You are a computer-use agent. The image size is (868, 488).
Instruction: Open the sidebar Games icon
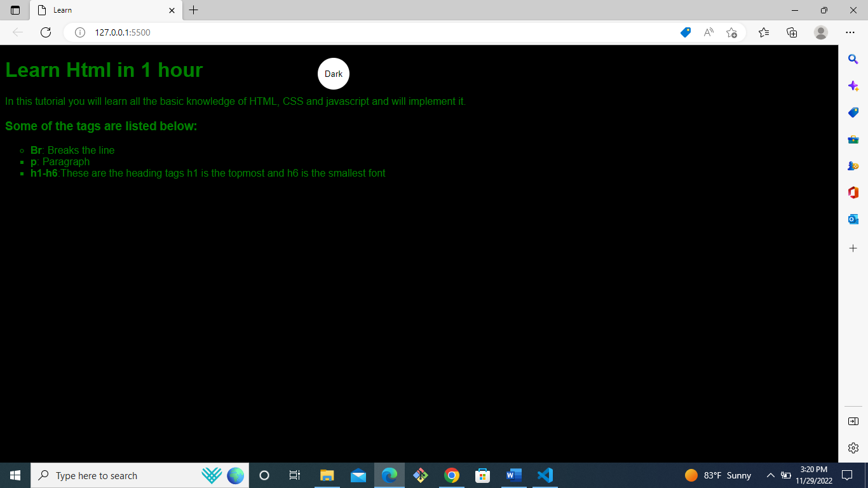pyautogui.click(x=853, y=166)
